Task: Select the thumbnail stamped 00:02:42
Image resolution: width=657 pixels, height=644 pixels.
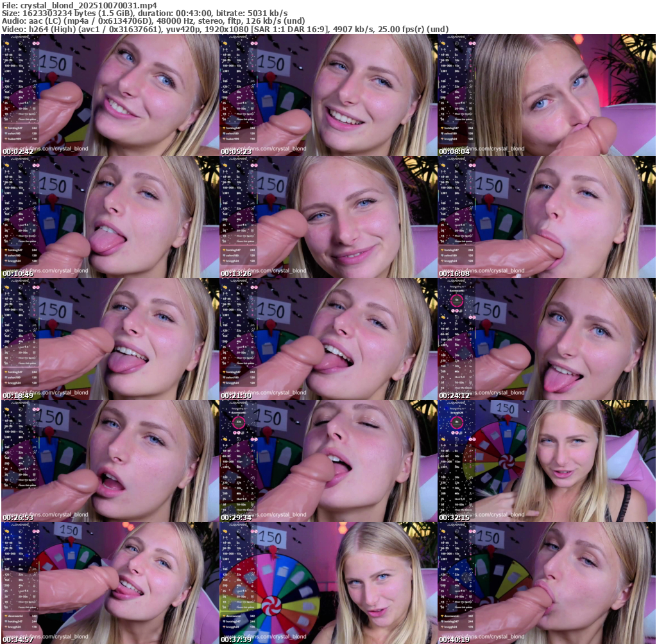Action: pyautogui.click(x=110, y=95)
